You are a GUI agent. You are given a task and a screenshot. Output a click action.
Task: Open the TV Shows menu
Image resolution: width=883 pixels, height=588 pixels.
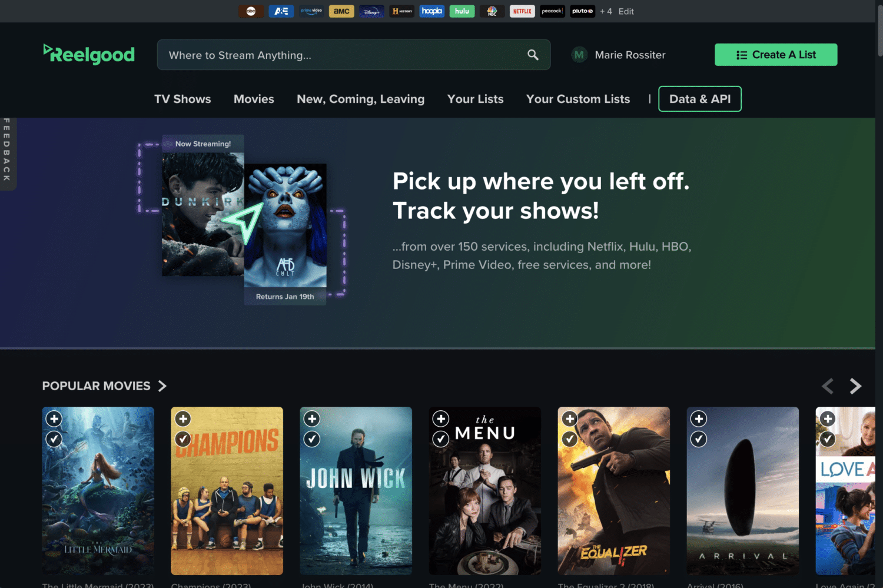[182, 99]
